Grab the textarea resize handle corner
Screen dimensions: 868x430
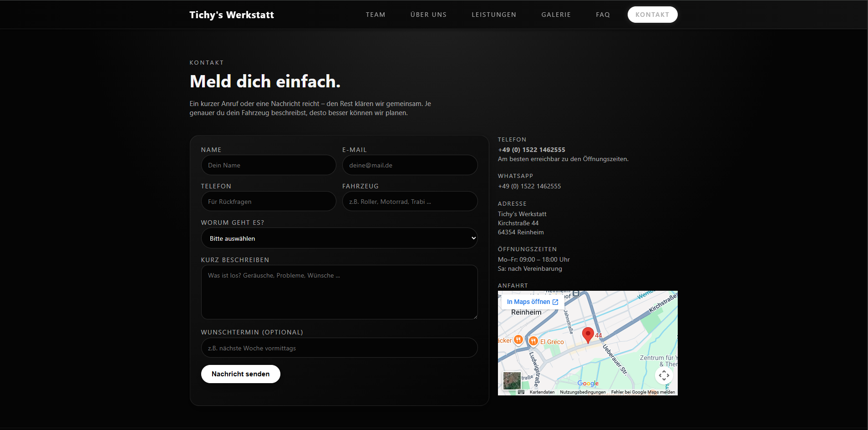click(x=475, y=316)
